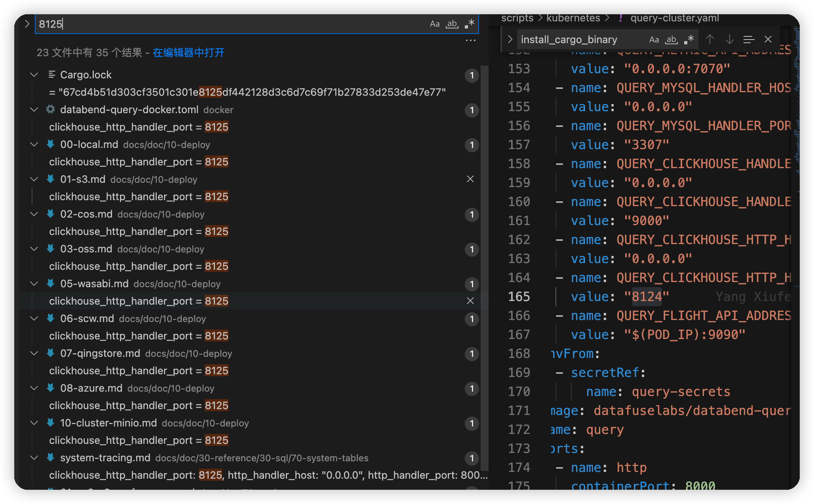Click the Cargo.lock file icon

point(51,74)
